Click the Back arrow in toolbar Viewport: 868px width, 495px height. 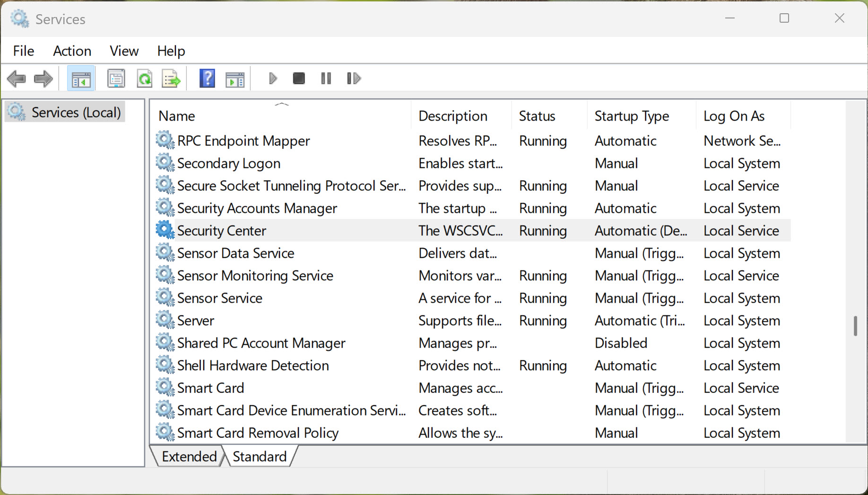click(x=17, y=78)
